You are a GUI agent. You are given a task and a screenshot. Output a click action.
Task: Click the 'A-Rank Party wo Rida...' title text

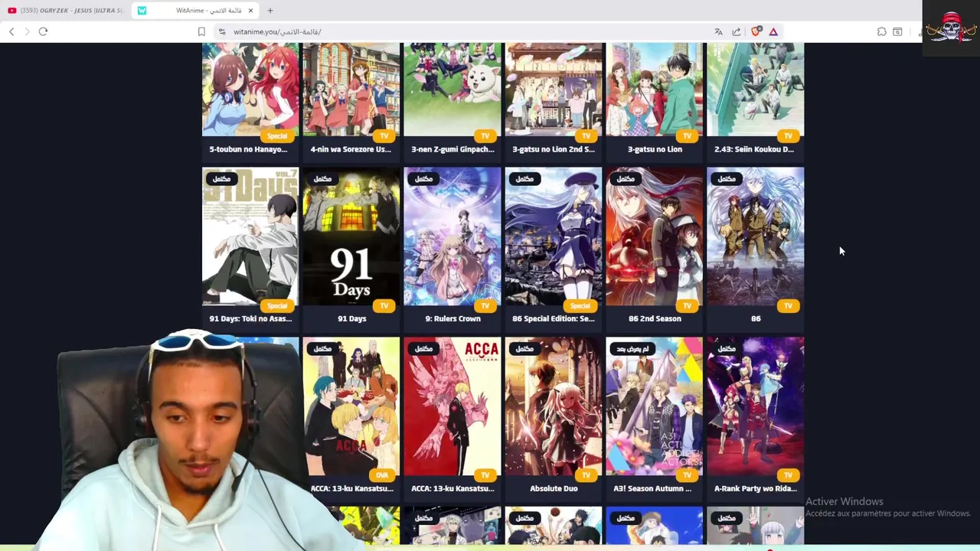point(756,489)
